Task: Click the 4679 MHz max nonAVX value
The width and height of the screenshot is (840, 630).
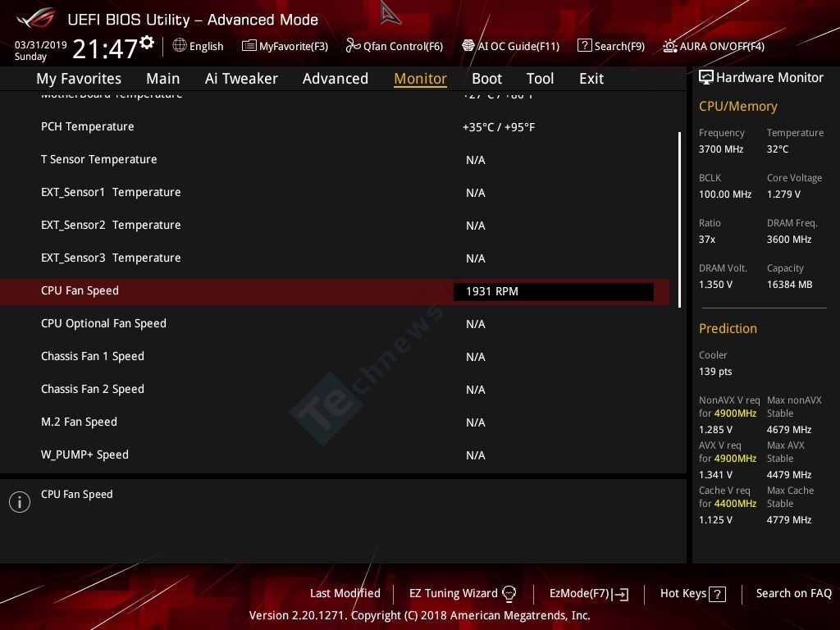Action: [789, 430]
